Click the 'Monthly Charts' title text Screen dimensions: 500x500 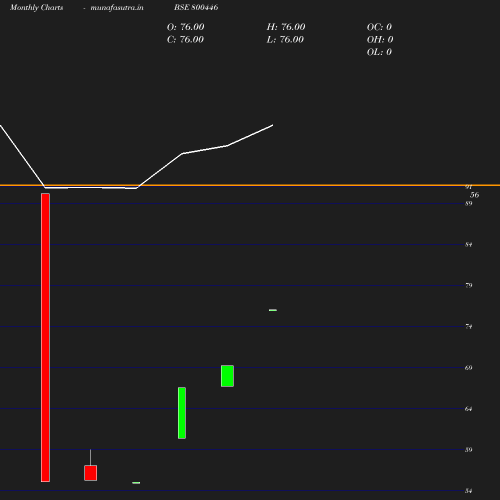(36, 7)
